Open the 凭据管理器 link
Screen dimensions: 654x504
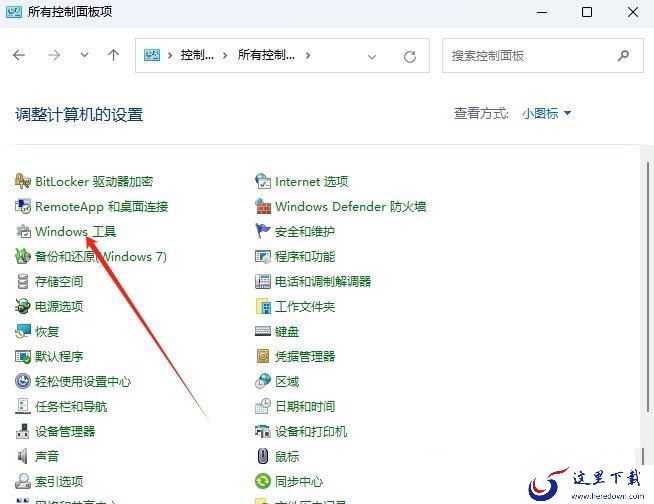[305, 356]
